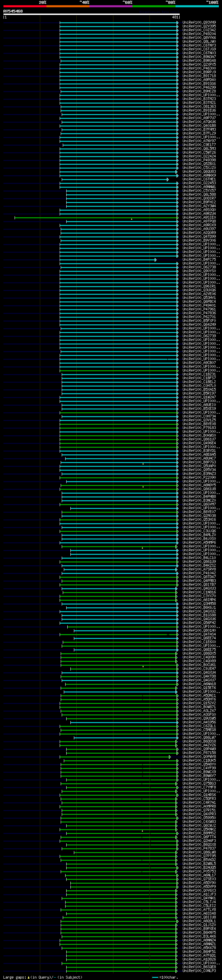Viewport: 222px width, 980px height.
Task: Click the orange ~40% identity legend segment
Action: coord(68,6)
